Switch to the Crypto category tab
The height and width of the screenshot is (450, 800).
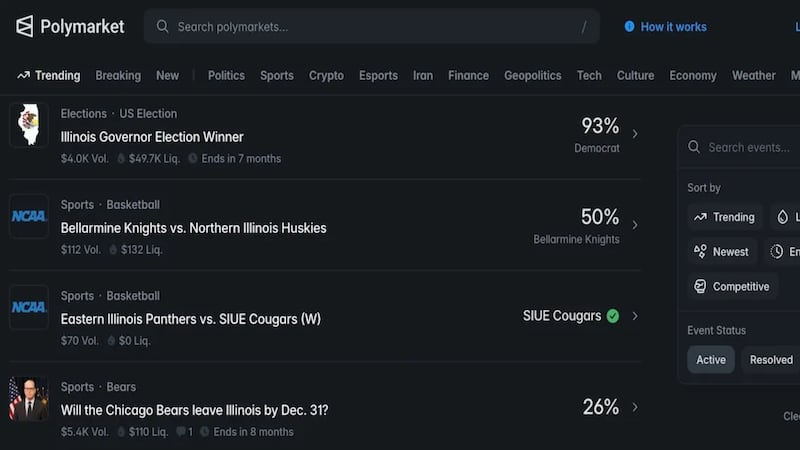pos(326,75)
